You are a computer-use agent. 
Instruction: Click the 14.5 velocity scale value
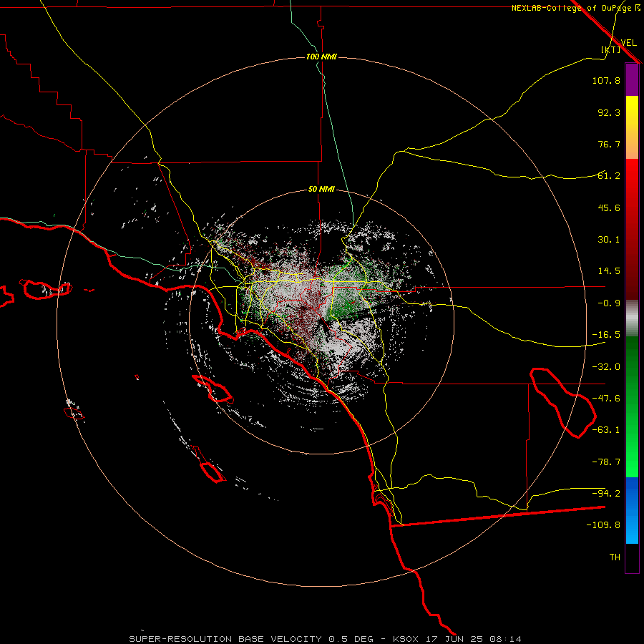pyautogui.click(x=609, y=271)
